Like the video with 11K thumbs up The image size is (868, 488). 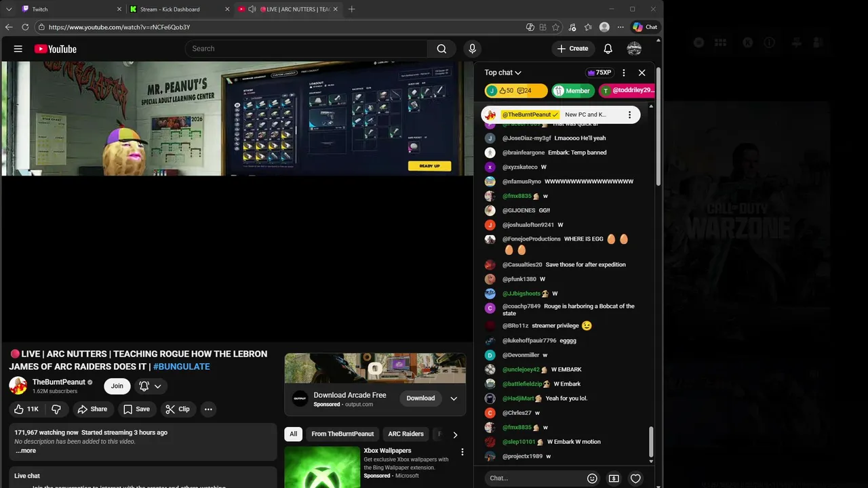click(27, 409)
